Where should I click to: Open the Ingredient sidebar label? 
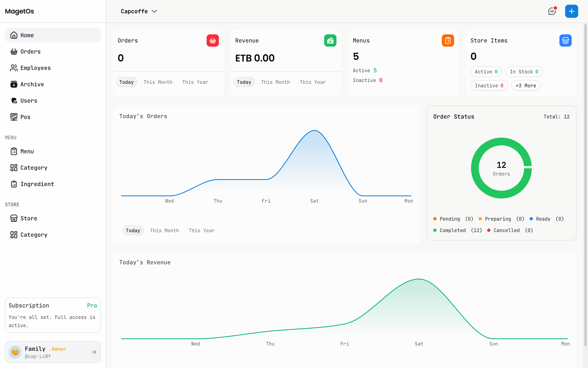coord(37,184)
